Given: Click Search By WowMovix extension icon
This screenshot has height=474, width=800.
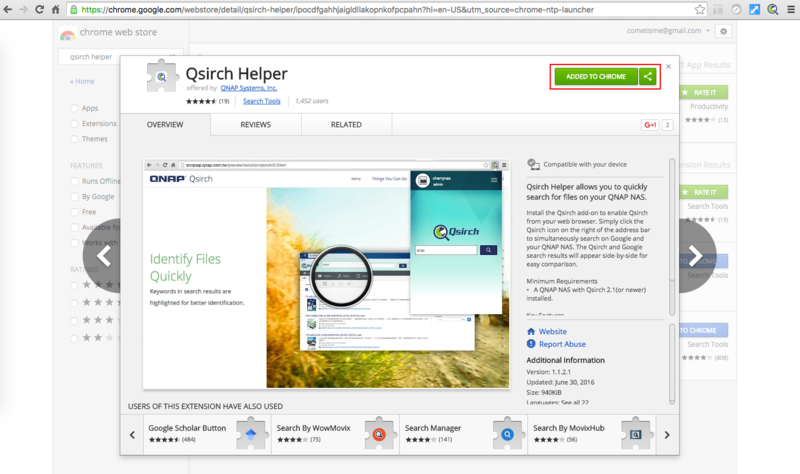Looking at the screenshot, I should pyautogui.click(x=379, y=434).
